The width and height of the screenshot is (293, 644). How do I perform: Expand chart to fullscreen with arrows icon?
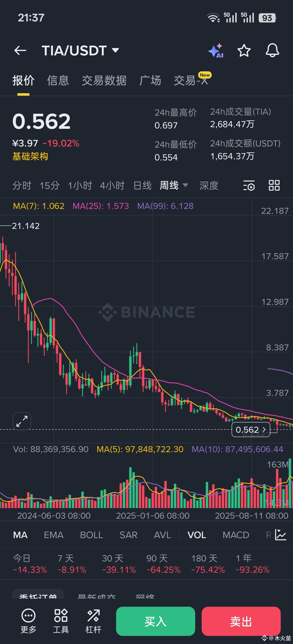point(22,421)
